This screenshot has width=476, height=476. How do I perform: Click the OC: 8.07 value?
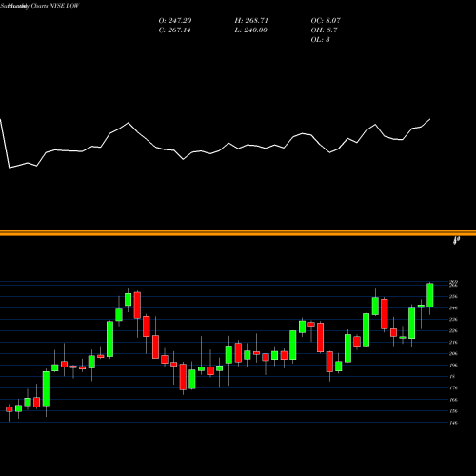click(x=326, y=21)
